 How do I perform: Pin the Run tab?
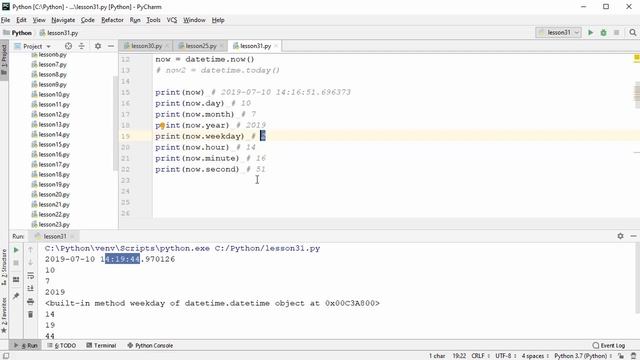click(x=16, y=296)
